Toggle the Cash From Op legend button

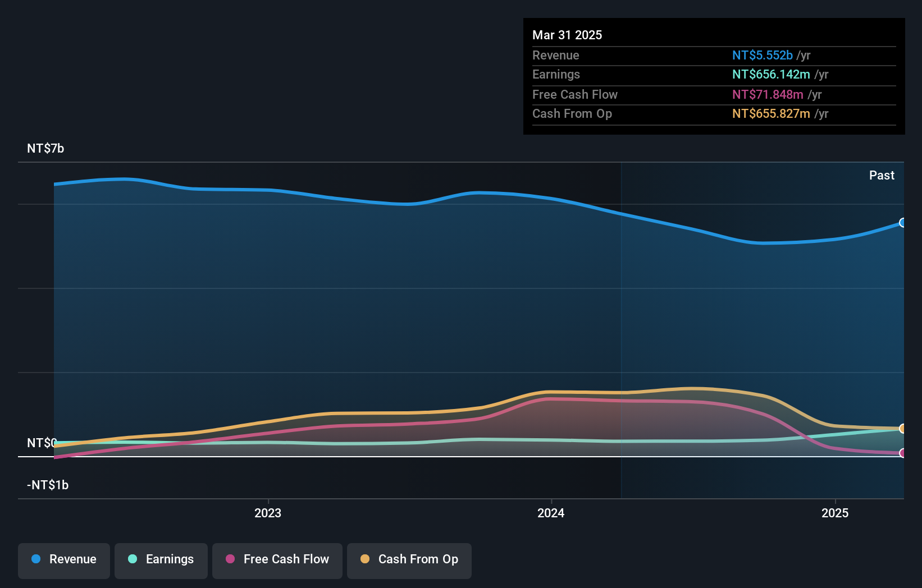click(409, 561)
